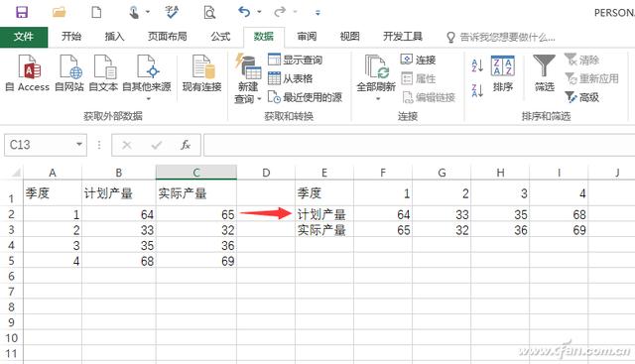Switch to the 开发工具 tab
Image resolution: width=635 pixels, height=364 pixels.
[403, 37]
